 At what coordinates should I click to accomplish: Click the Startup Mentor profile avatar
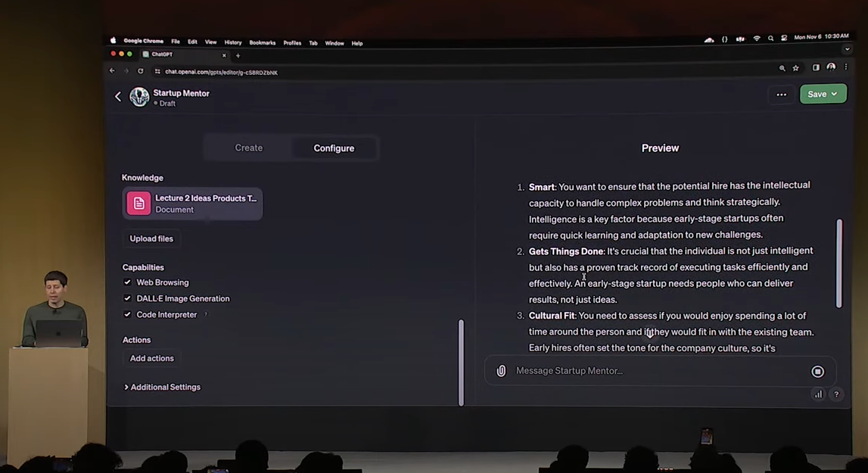click(139, 97)
